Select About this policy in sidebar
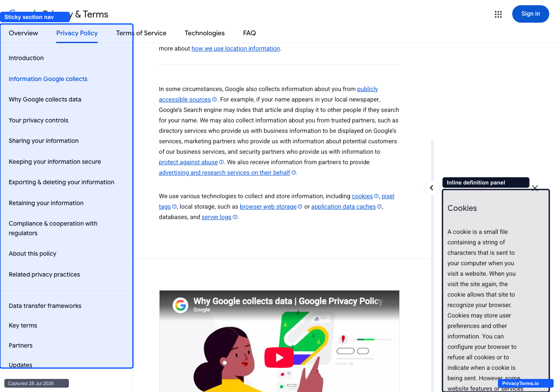The height and width of the screenshot is (392, 558). [32, 253]
